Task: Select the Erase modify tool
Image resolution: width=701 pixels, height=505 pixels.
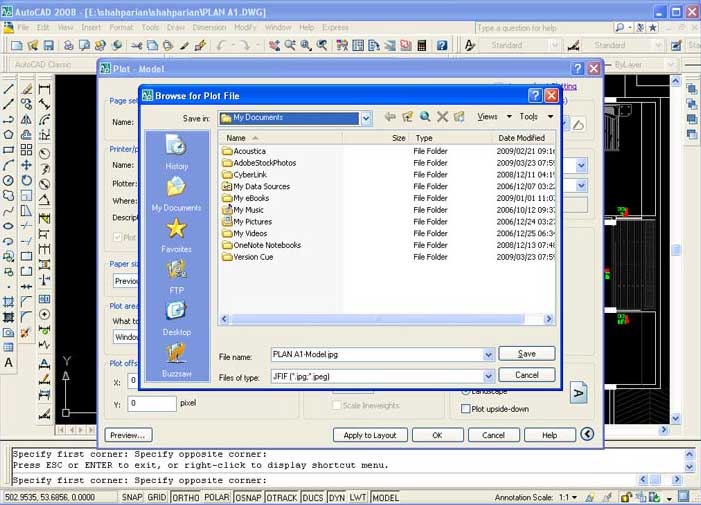Action: pyautogui.click(x=26, y=88)
